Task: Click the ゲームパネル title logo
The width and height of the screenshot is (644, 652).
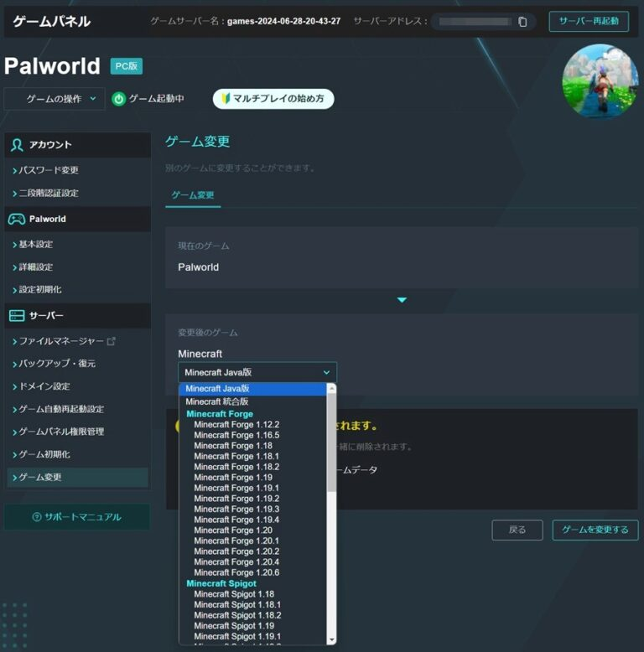Action: pyautogui.click(x=52, y=21)
